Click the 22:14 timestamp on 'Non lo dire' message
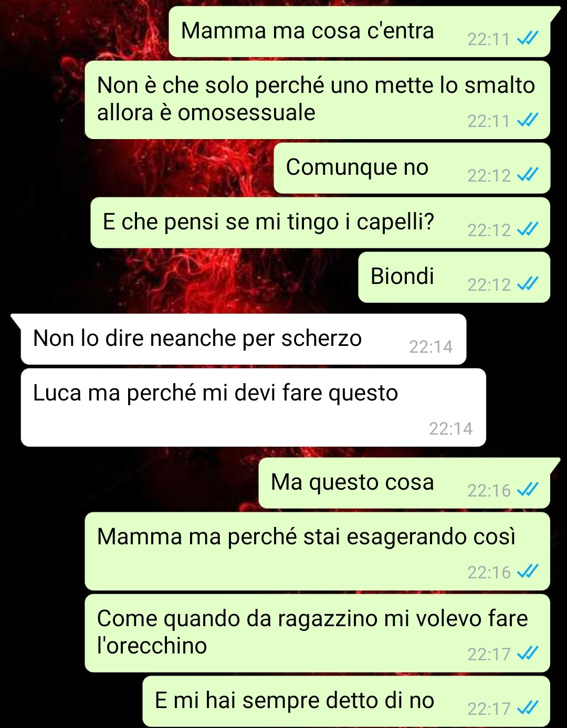The image size is (567, 728). (430, 346)
